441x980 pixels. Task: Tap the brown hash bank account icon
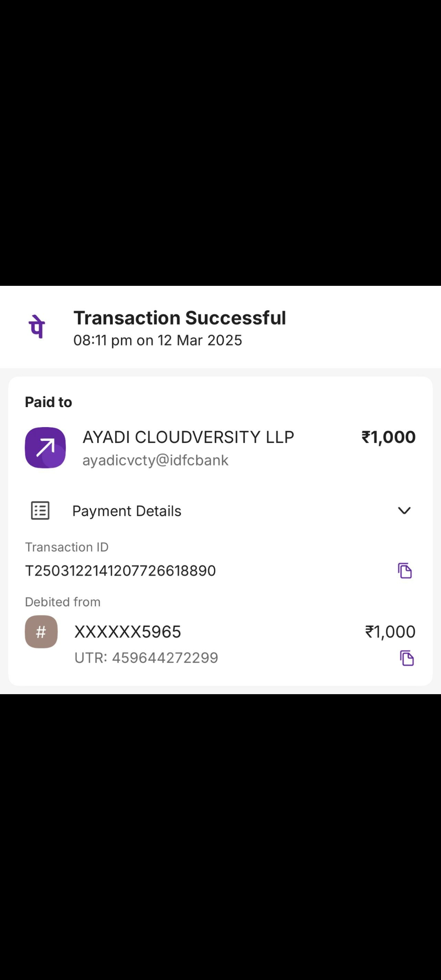coord(41,632)
